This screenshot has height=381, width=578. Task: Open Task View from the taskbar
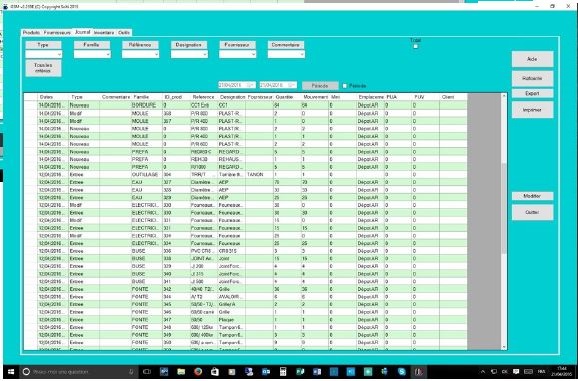[147, 372]
